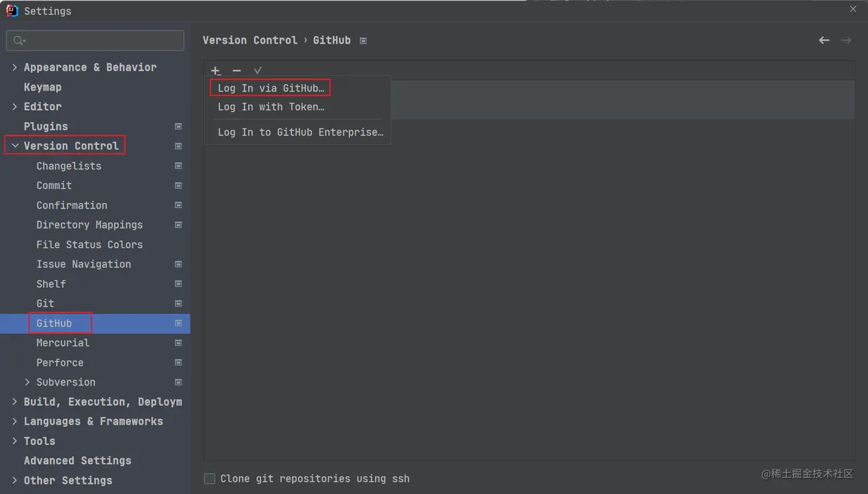Click project settings icon beside Changelists

[x=179, y=166]
